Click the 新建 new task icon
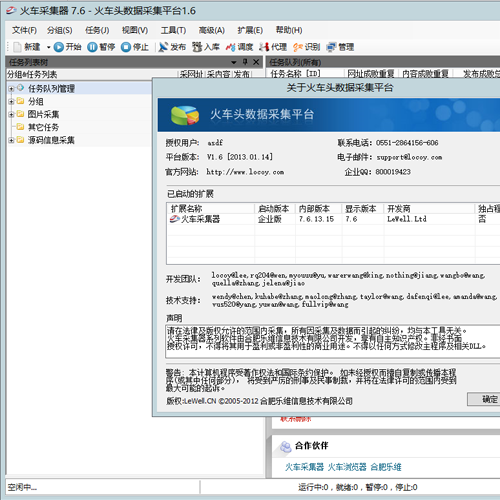 [18, 47]
